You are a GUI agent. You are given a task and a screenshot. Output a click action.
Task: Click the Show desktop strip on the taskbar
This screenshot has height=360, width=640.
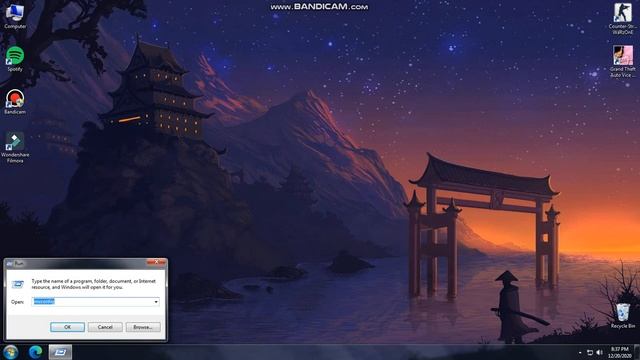pos(637,352)
